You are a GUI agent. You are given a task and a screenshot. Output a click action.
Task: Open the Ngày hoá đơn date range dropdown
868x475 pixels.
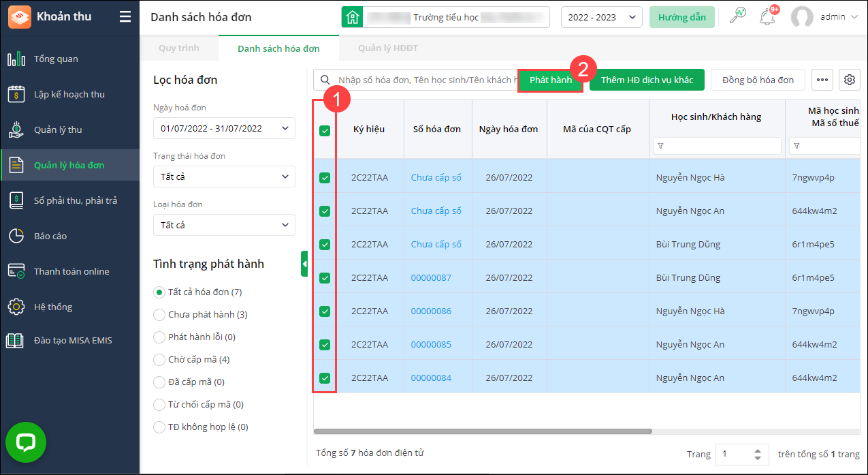tap(224, 128)
